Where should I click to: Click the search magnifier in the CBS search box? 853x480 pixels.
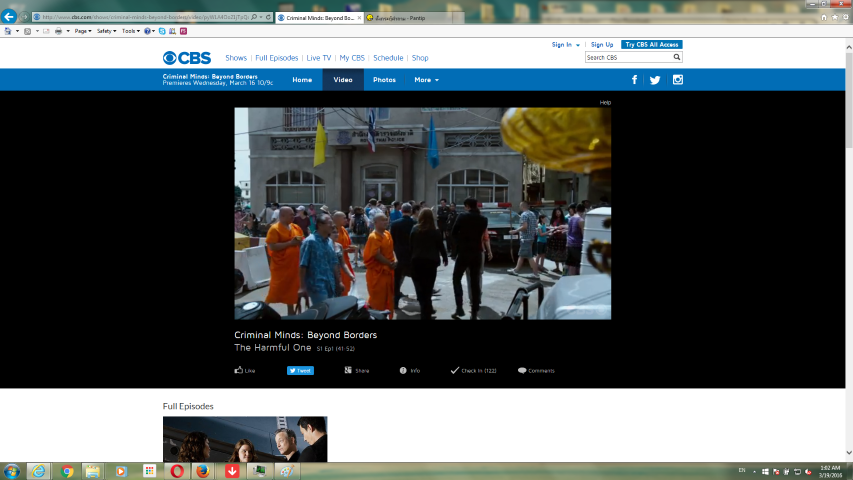(677, 57)
